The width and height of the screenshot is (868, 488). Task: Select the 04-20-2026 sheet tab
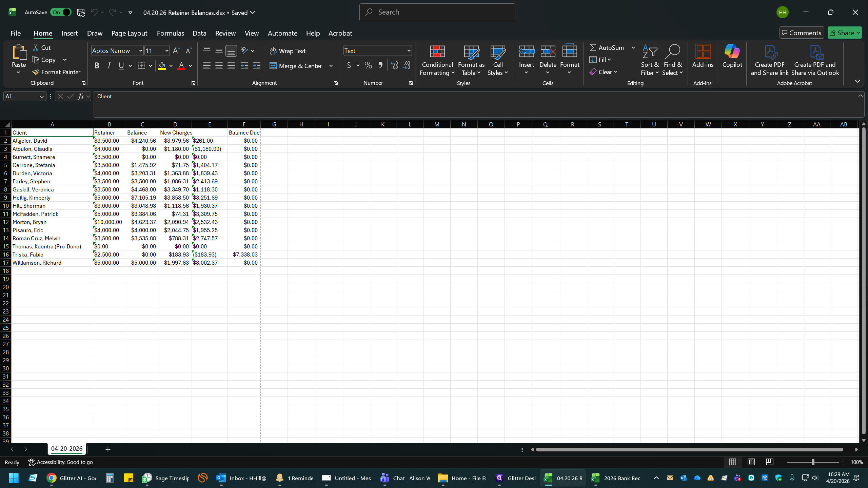pyautogui.click(x=67, y=449)
